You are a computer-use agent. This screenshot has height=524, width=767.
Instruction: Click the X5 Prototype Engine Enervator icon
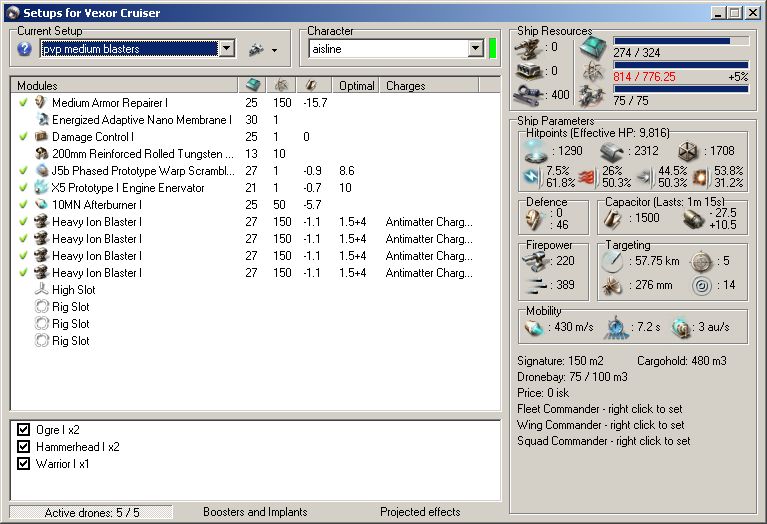click(x=41, y=187)
